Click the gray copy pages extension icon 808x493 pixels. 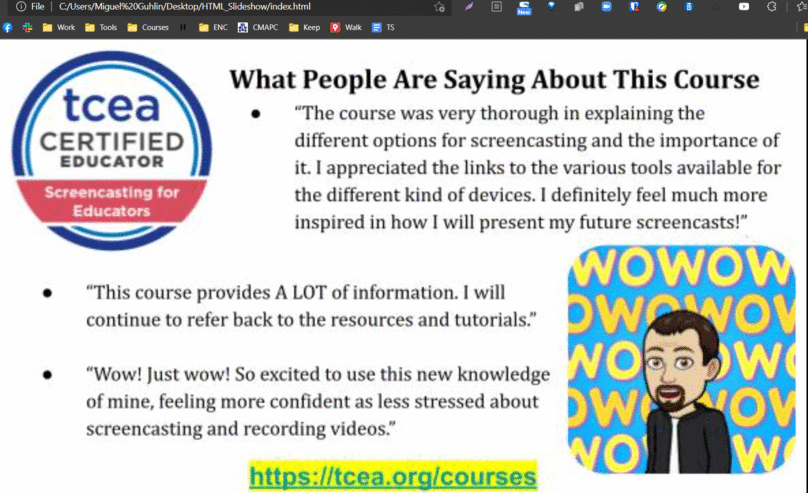click(579, 7)
